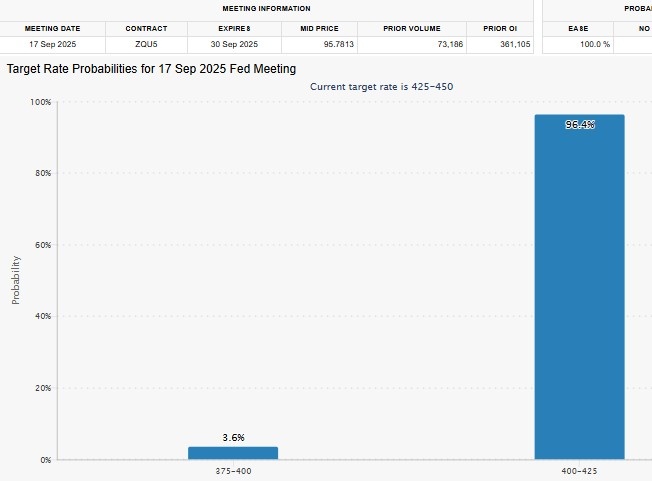Select the MEETING DATE column header
This screenshot has width=652, height=481.
coord(52,29)
